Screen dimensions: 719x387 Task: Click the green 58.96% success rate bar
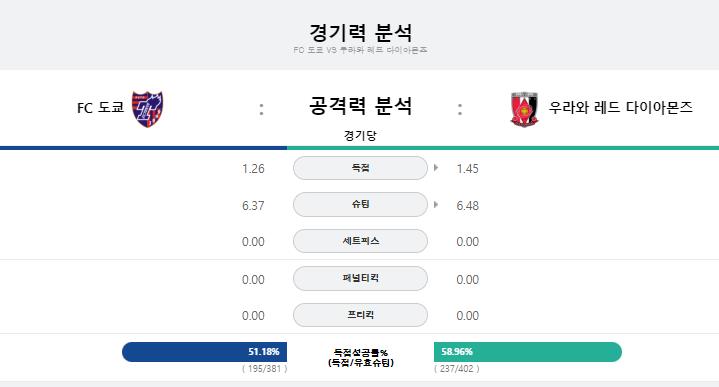528,352
